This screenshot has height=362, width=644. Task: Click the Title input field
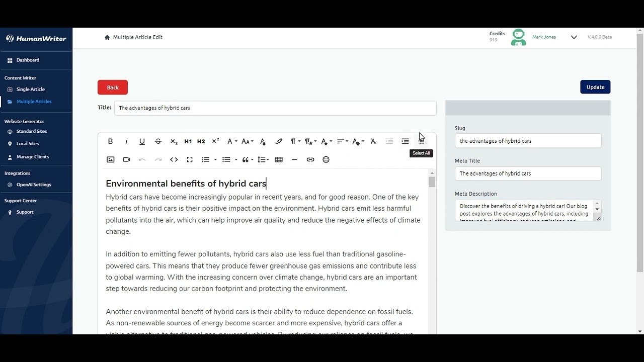pos(275,108)
